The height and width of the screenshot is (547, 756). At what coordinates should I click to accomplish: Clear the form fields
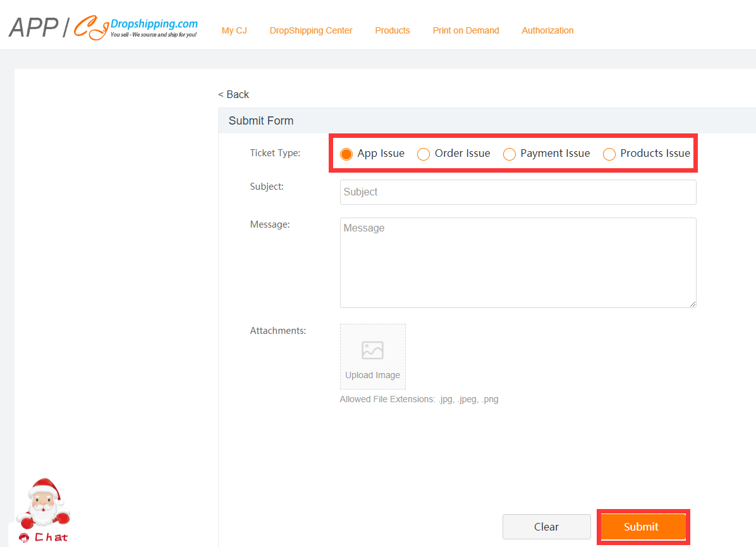(546, 527)
